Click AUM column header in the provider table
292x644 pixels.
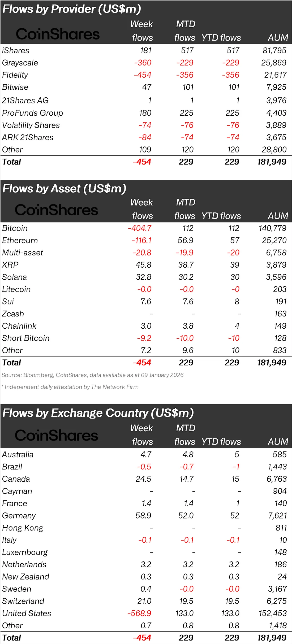point(278,38)
